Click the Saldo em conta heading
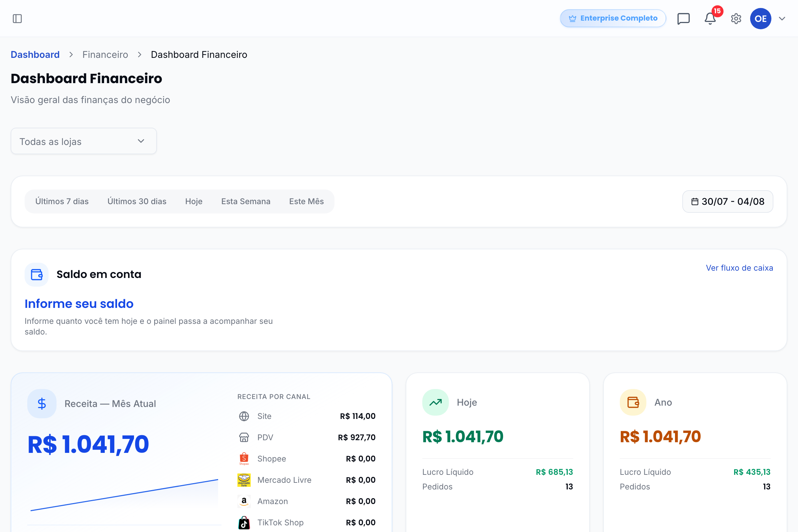Viewport: 798px width, 532px height. 99,275
